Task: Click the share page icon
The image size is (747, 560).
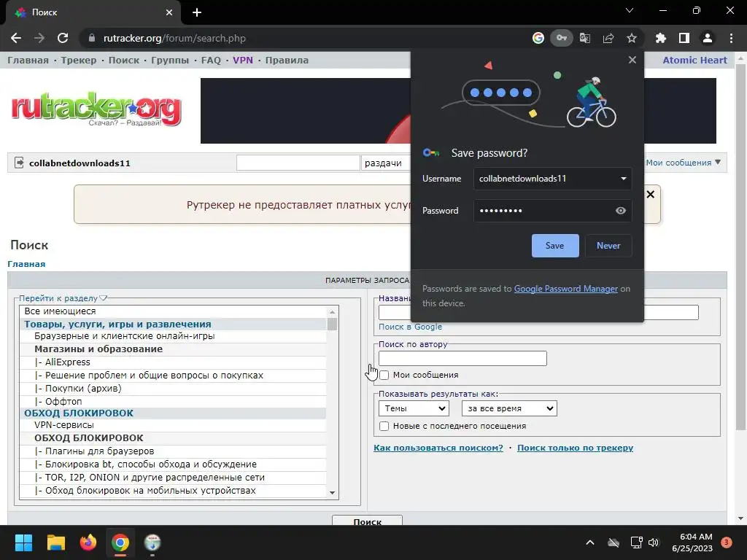Action: coord(608,38)
